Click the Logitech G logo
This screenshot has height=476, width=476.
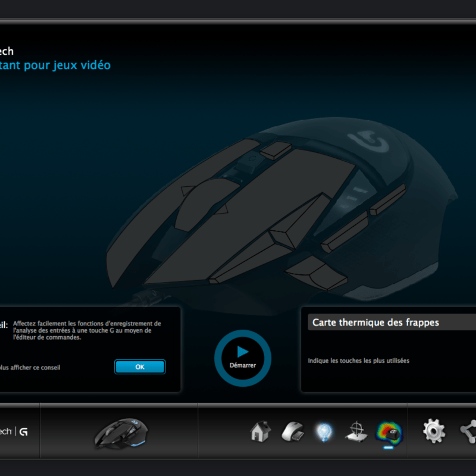(x=14, y=431)
